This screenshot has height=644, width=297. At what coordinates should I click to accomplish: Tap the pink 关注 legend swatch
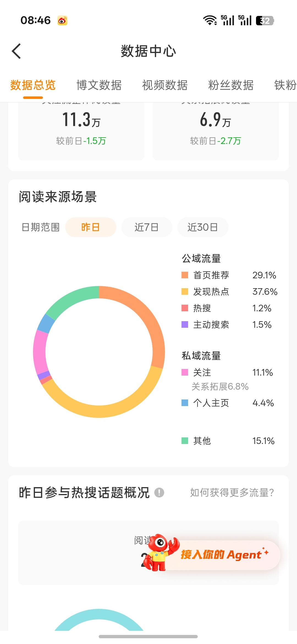(185, 372)
